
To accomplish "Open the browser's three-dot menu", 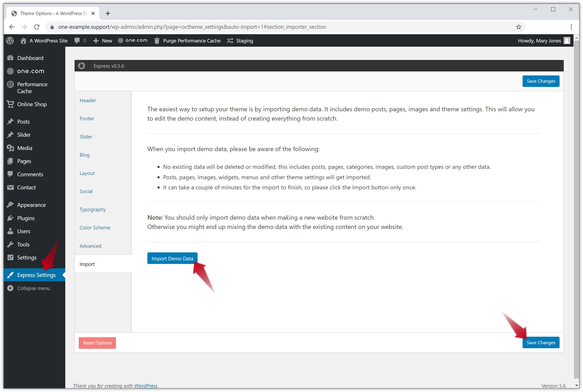I will 571,27.
